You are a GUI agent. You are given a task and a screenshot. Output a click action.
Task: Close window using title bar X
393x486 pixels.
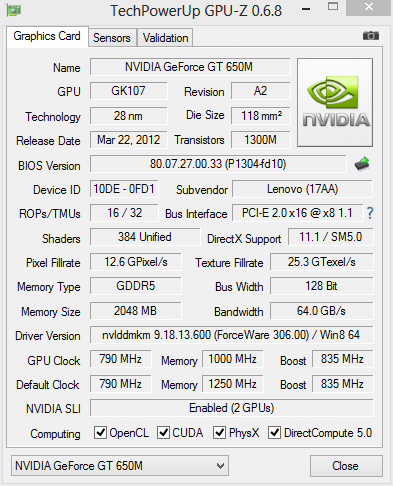click(x=369, y=7)
